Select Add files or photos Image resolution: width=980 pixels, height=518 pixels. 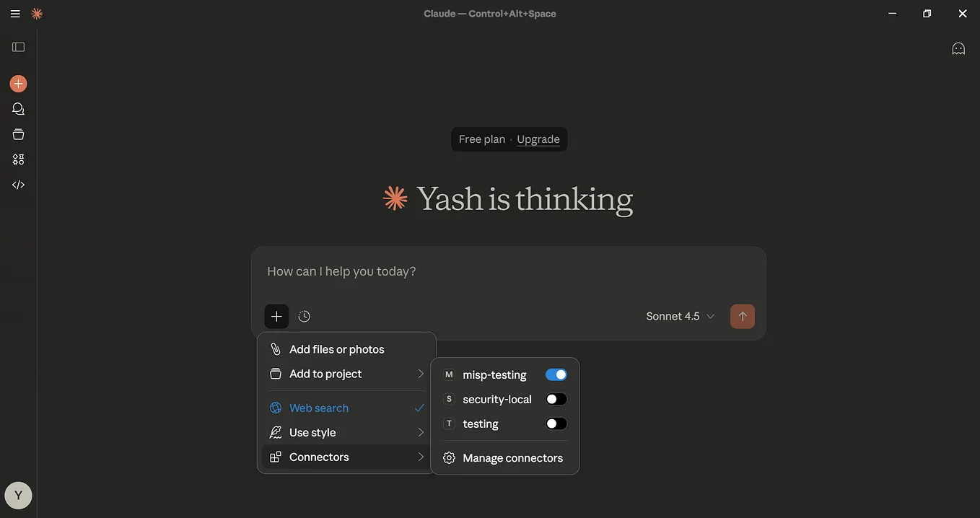pos(347,349)
